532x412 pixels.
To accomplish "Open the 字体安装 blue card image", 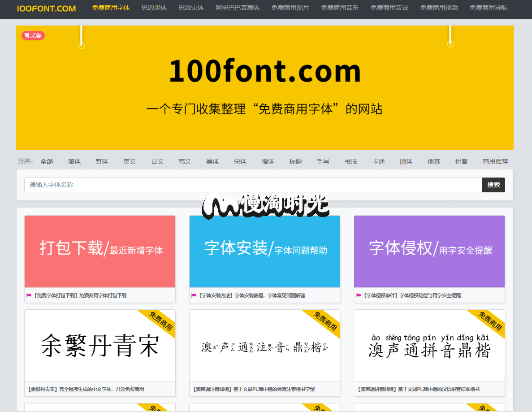I will pos(264,252).
